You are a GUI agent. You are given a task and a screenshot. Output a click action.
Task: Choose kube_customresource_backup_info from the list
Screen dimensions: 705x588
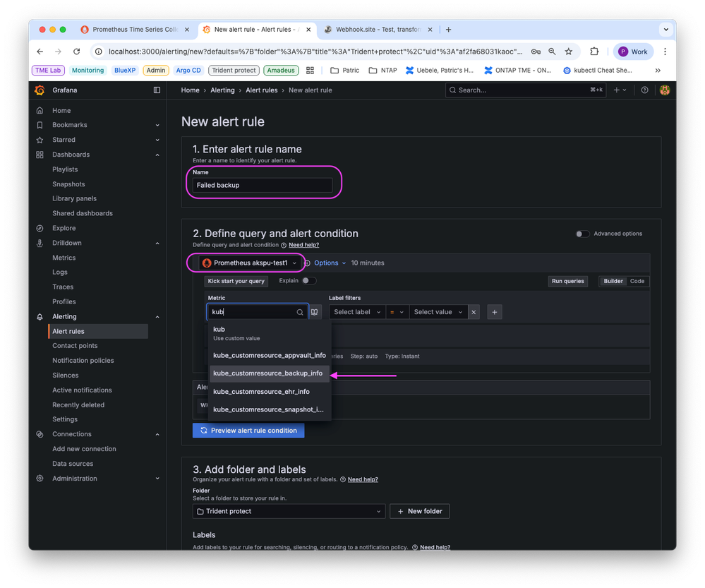[267, 373]
